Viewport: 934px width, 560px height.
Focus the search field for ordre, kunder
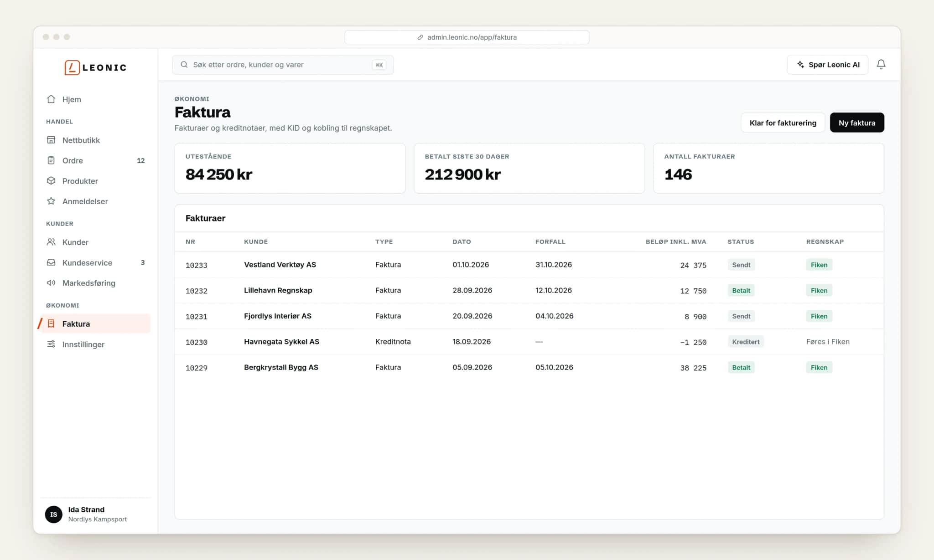(x=283, y=65)
